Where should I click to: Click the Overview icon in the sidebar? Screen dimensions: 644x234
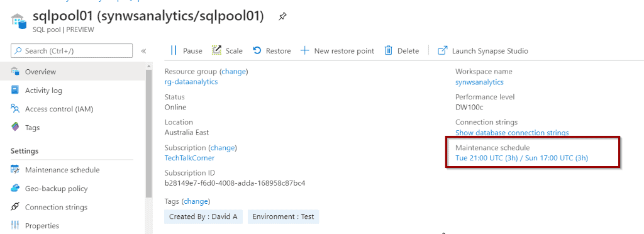tap(15, 72)
